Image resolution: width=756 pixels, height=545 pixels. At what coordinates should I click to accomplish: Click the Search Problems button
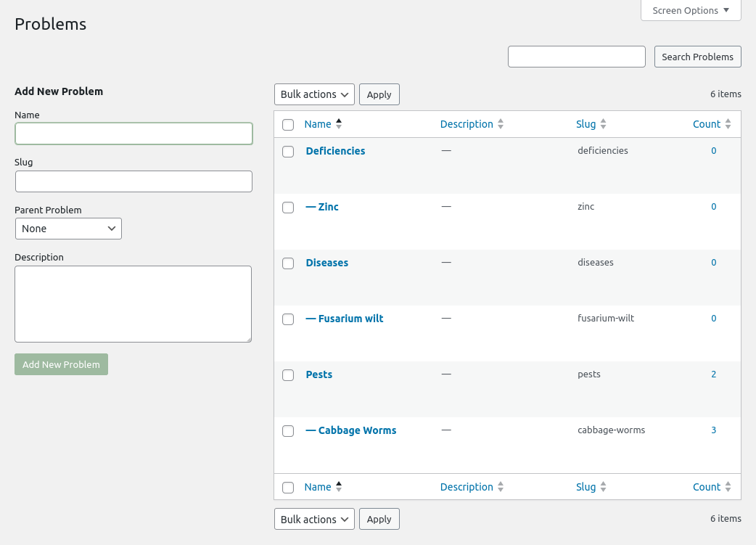[x=697, y=57]
